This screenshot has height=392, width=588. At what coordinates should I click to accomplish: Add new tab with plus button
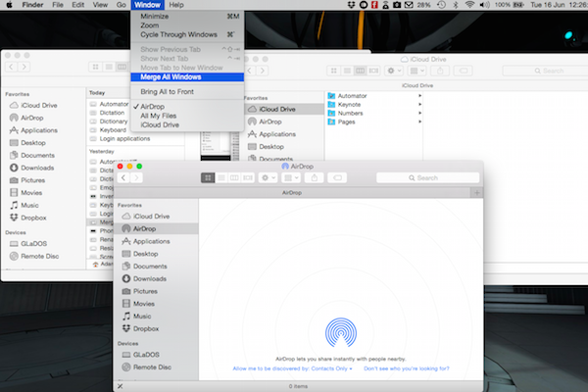click(x=477, y=193)
